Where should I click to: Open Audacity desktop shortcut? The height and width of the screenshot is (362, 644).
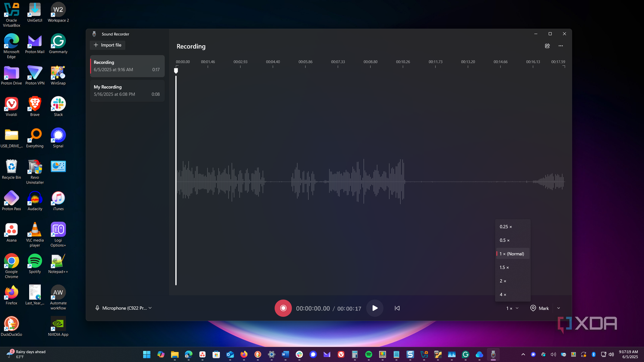[35, 201]
